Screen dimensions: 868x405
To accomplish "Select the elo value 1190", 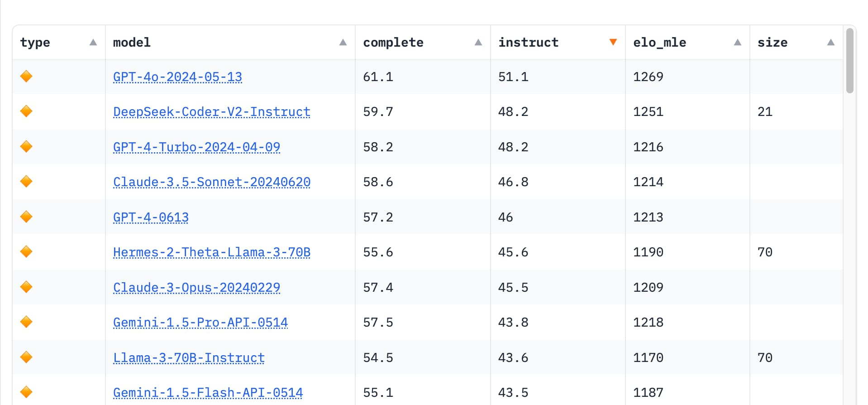I will (x=648, y=252).
